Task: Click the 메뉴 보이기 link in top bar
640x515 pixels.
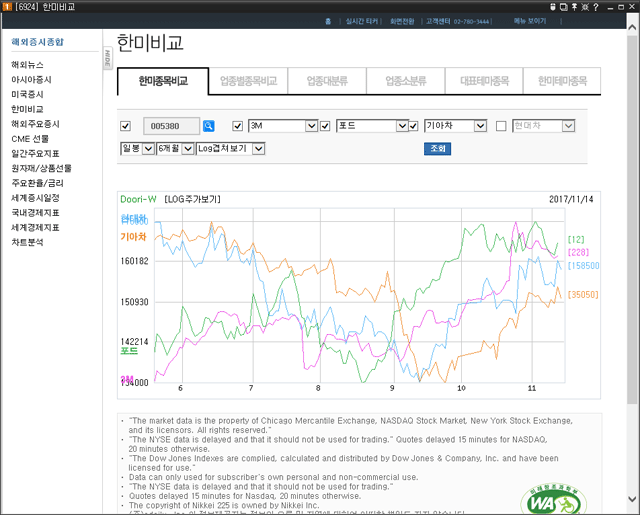Action: 530,20
